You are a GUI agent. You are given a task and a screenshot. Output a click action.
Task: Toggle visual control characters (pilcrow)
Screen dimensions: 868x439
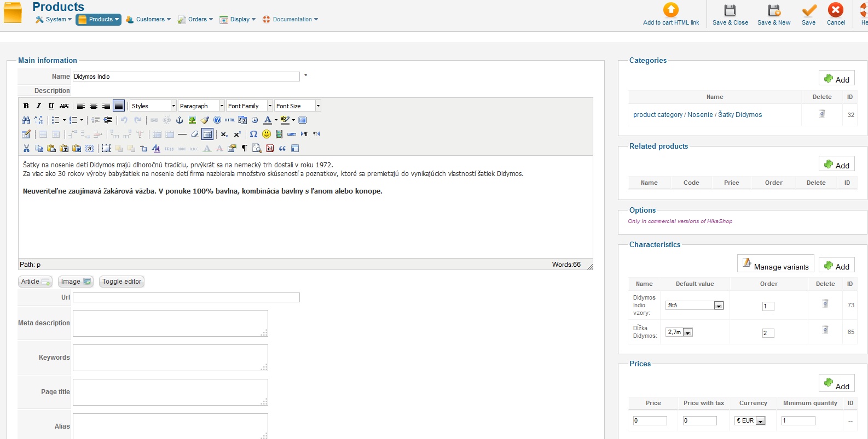245,149
